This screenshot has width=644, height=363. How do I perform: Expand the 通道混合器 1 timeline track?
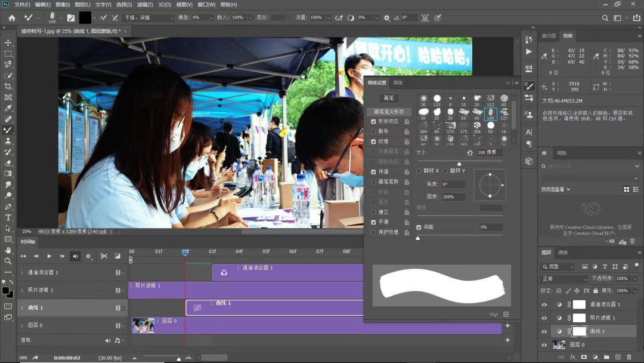click(x=22, y=273)
